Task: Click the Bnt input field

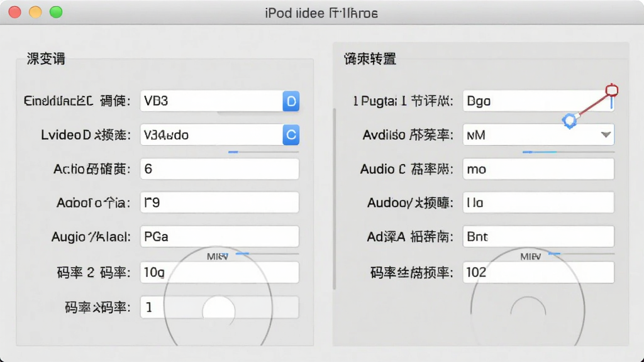Action: tap(538, 236)
